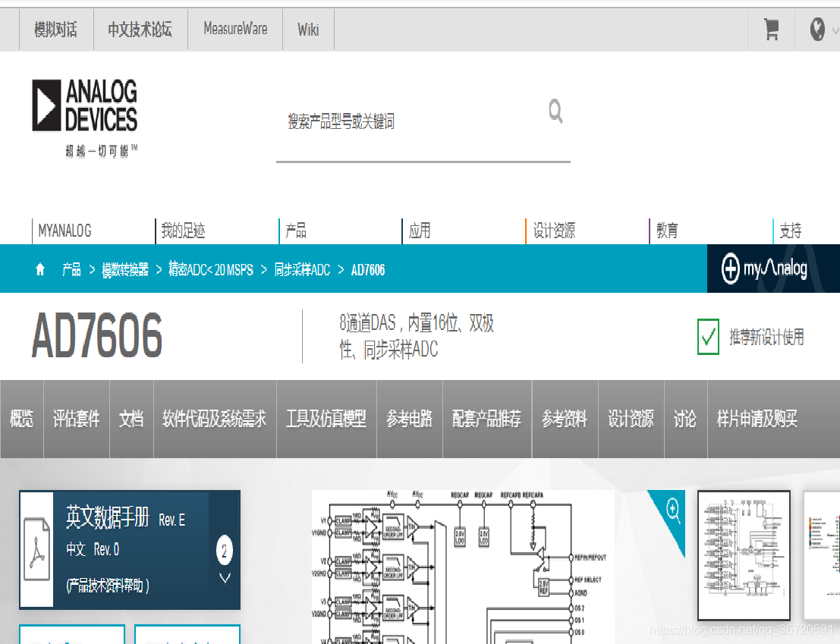Select the first diagram thumbnail
This screenshot has height=644, width=840.
744,555
